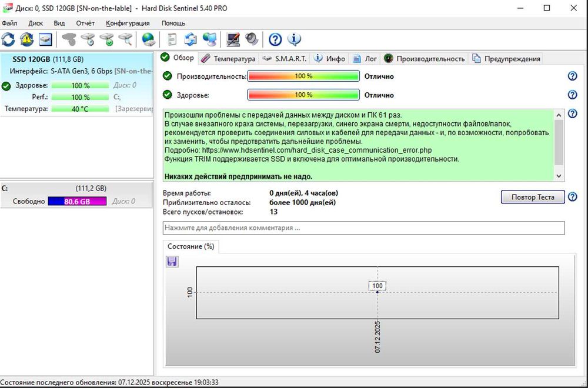Click the 80.6 GB free space bar

point(77,201)
